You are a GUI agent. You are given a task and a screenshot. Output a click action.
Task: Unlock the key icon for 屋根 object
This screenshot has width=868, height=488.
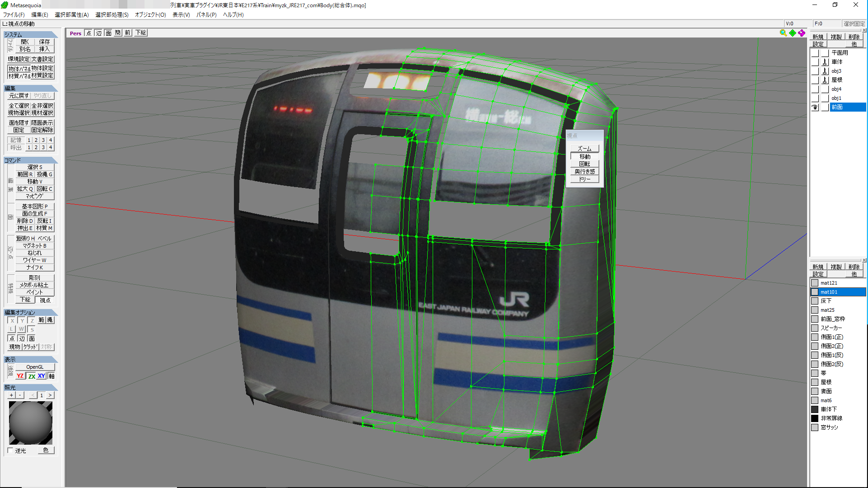825,80
